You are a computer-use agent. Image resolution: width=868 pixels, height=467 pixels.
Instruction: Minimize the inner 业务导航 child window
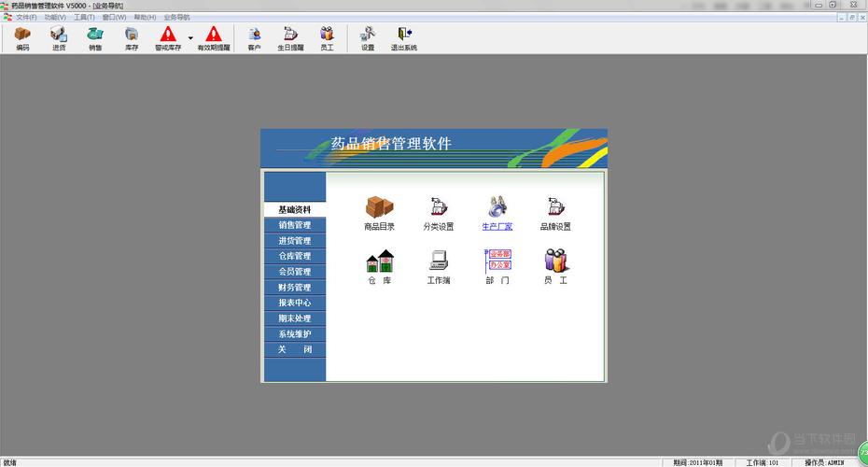[842, 17]
